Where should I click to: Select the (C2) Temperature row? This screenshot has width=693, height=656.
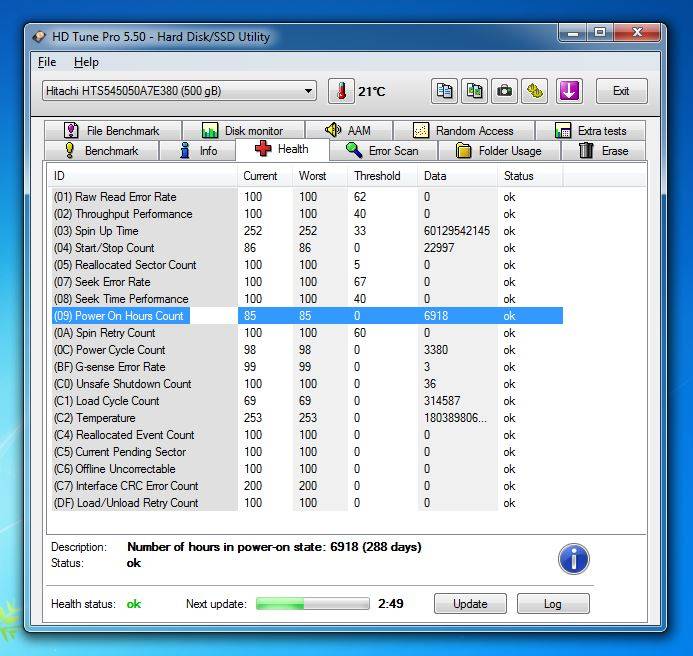click(x=307, y=418)
